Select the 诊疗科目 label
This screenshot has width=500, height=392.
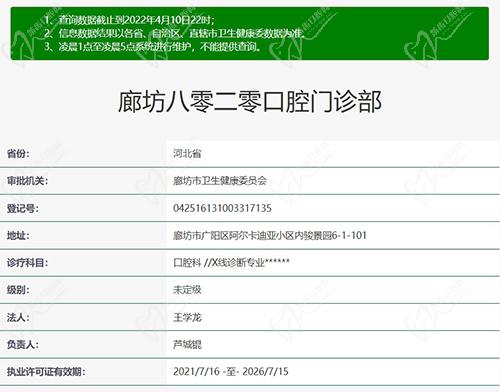pyautogui.click(x=27, y=263)
